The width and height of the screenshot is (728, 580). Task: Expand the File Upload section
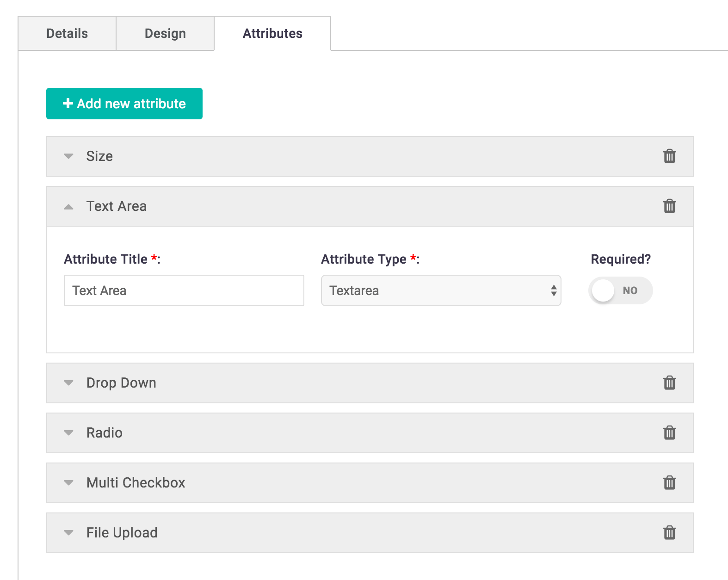coord(69,533)
